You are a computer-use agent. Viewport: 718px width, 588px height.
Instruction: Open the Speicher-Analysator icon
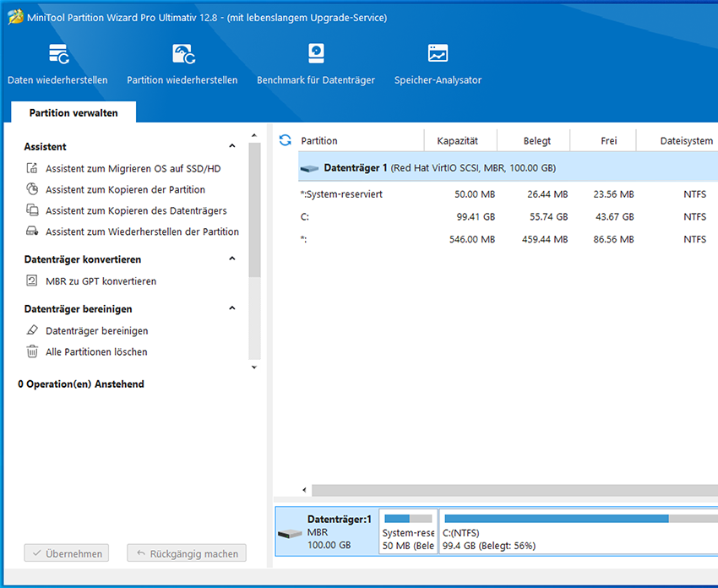[438, 55]
